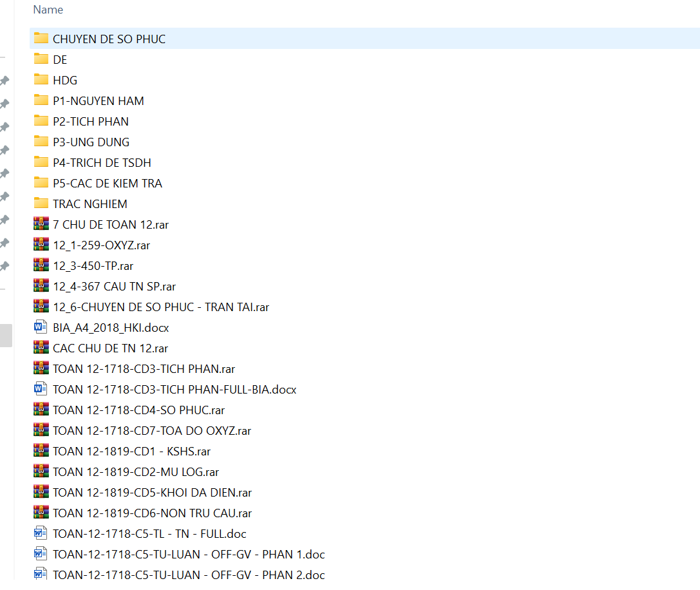Select TOAN 12-1718-CD7-TOA DO OXYZ.rar file
This screenshot has width=700, height=590.
(x=151, y=430)
